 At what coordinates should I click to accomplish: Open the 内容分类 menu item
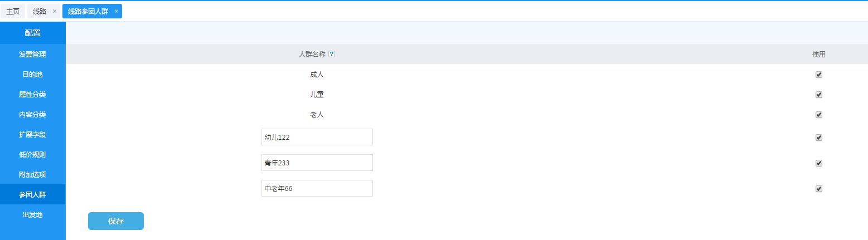[32, 115]
